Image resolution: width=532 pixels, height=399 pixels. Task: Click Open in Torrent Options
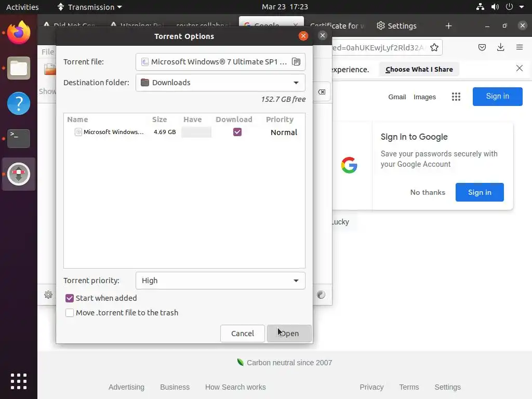[x=289, y=334]
